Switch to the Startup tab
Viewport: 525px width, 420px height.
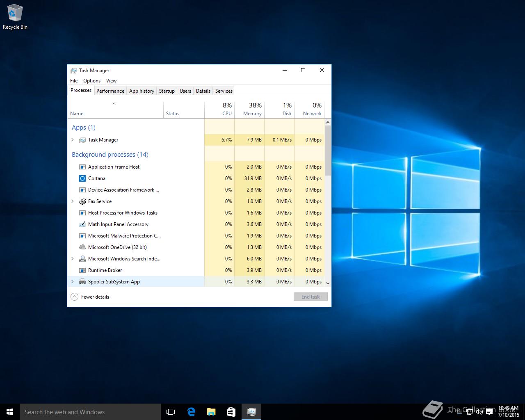coord(167,91)
